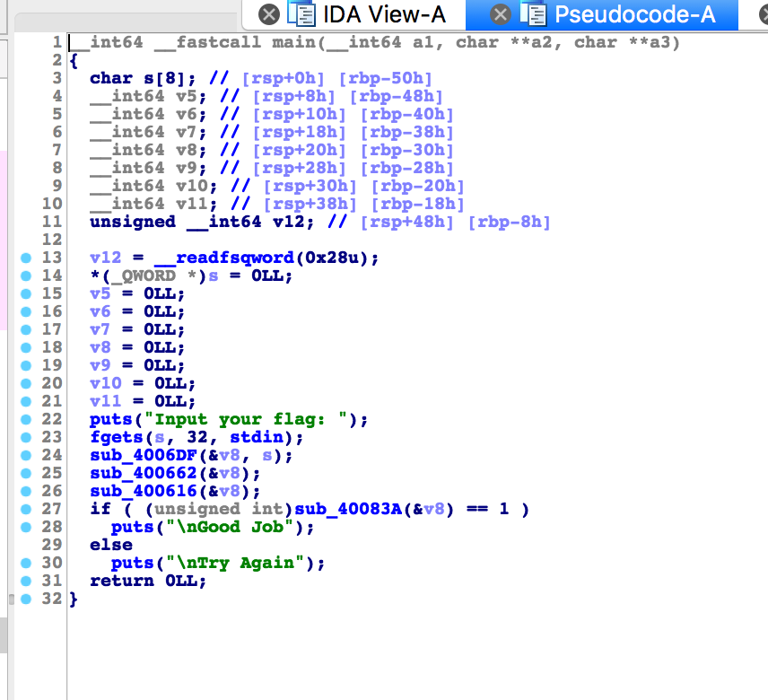Click line number 12 in the gutter
This screenshot has width=768, height=700.
click(x=52, y=240)
